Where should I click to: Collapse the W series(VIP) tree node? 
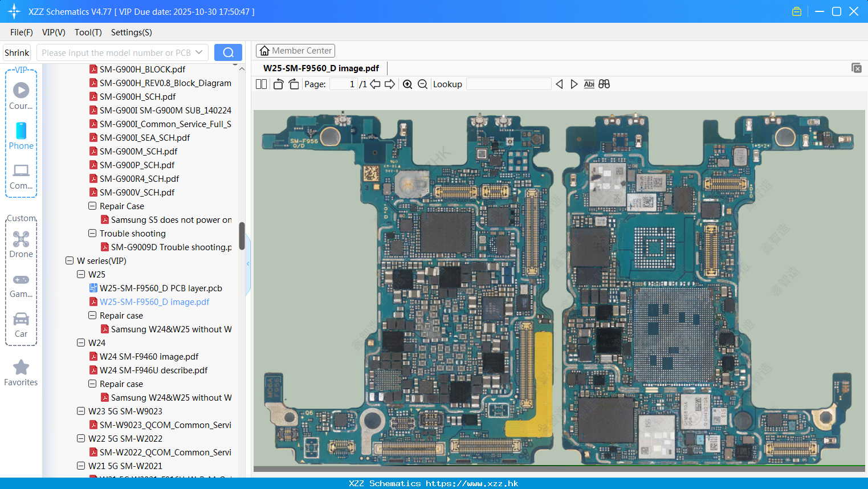(x=70, y=260)
